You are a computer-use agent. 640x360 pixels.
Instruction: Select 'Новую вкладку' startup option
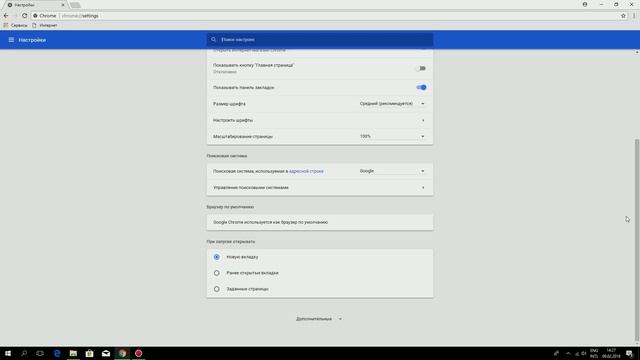click(217, 257)
